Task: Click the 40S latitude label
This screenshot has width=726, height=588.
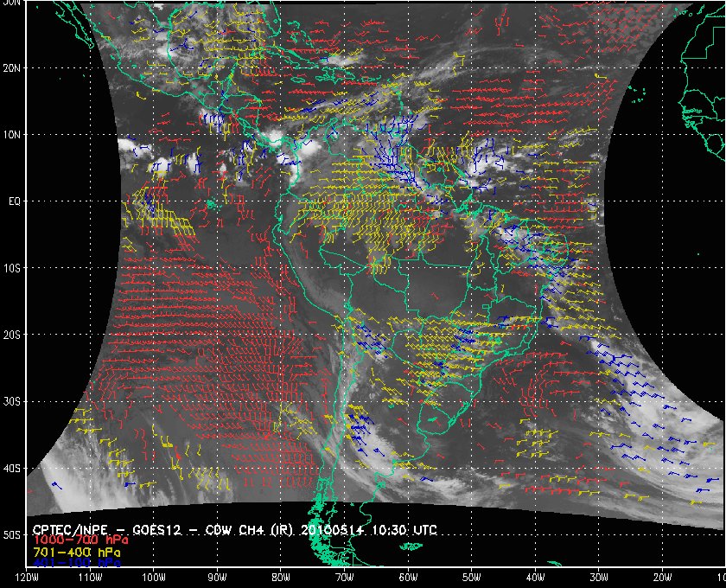Action: (x=12, y=469)
